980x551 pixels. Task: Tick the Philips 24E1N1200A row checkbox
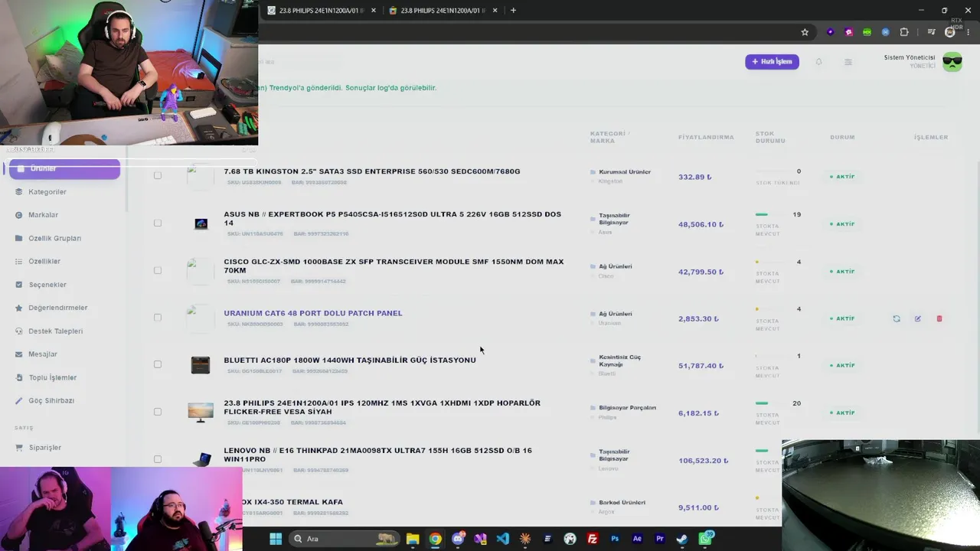click(158, 412)
